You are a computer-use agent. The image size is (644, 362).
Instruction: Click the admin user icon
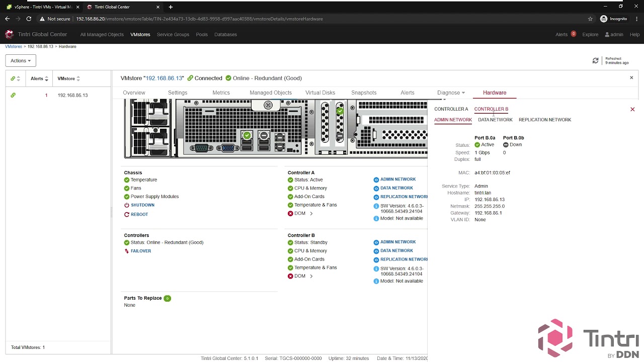coord(607,35)
